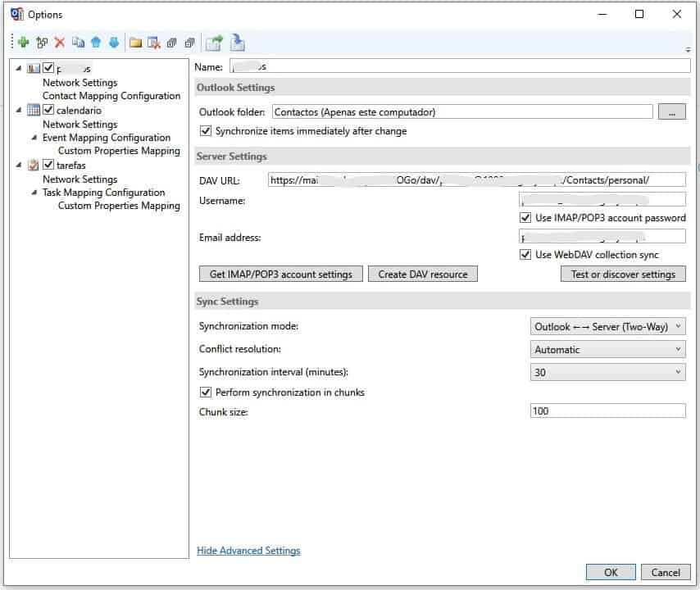Collapse all tree nodes icon
Screen dimensions: 700x590
click(x=189, y=43)
